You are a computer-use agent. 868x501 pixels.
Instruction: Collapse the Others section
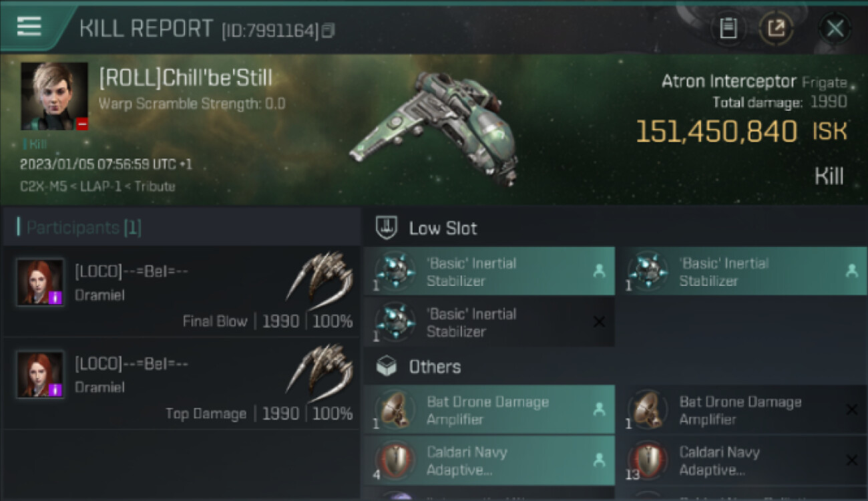434,367
